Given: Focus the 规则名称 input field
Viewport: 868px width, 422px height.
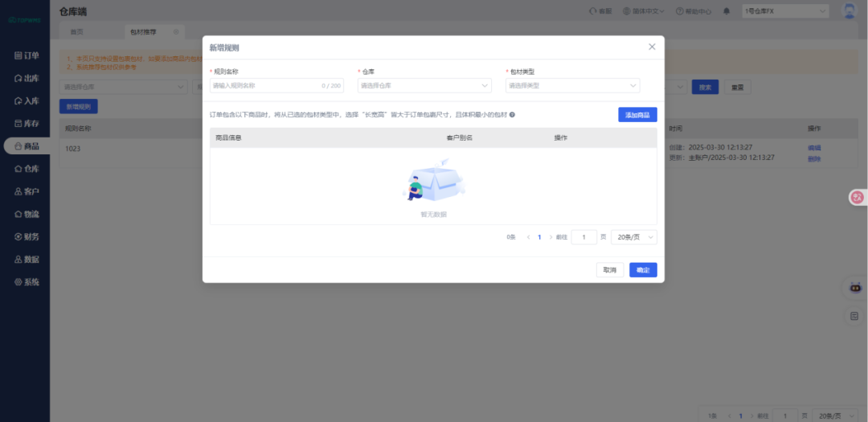Looking at the screenshot, I should (276, 86).
